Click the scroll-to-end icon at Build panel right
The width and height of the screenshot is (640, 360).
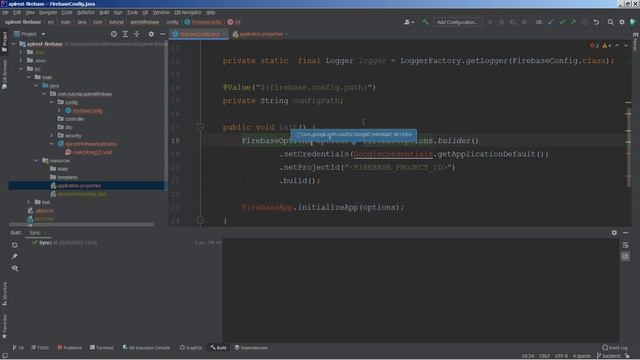625,256
